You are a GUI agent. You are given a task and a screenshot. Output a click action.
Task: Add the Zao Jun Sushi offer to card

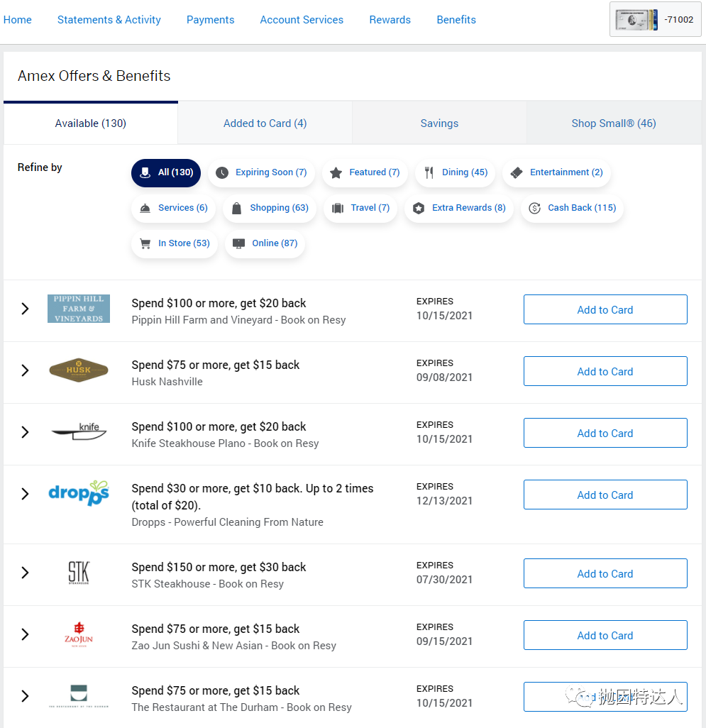click(605, 635)
